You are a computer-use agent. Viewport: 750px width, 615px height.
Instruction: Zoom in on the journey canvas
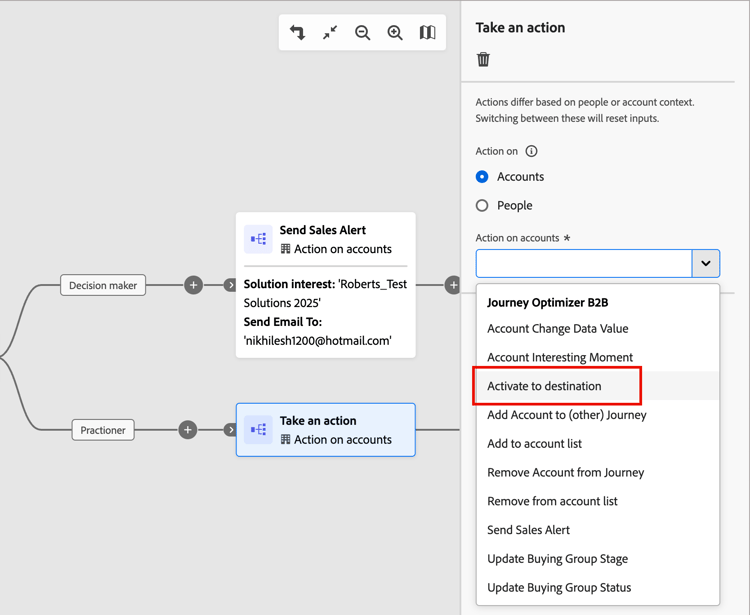point(395,33)
